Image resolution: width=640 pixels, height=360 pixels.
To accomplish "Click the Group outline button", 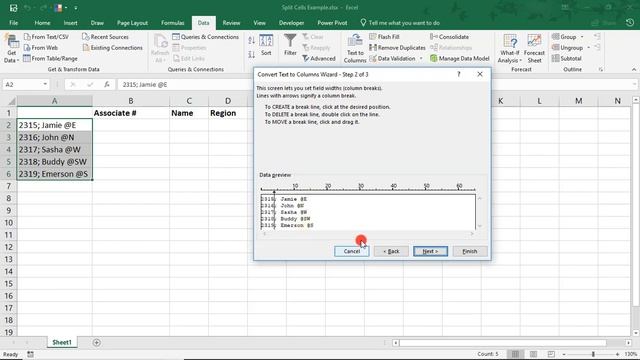I will pyautogui.click(x=564, y=37).
